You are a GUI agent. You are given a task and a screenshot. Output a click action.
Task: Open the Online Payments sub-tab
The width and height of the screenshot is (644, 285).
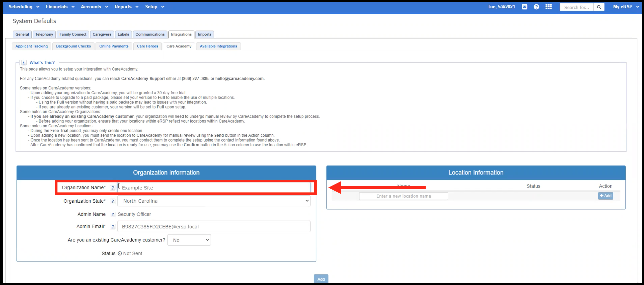click(x=114, y=46)
